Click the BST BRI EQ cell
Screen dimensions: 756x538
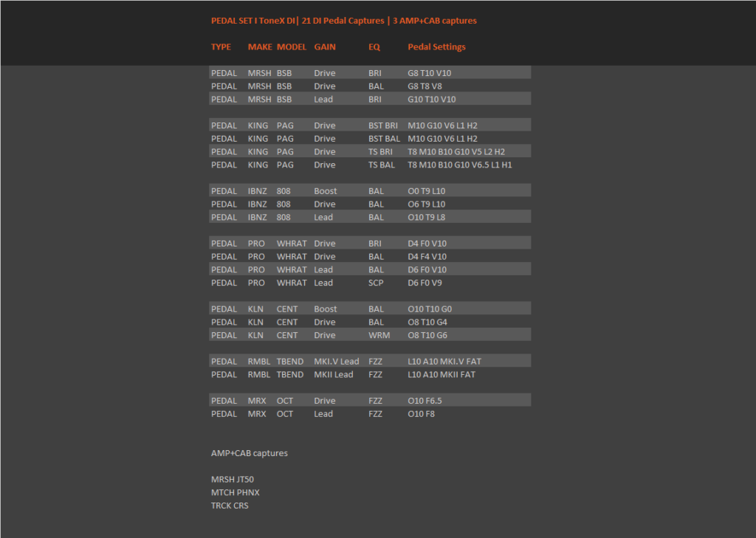[x=383, y=125]
